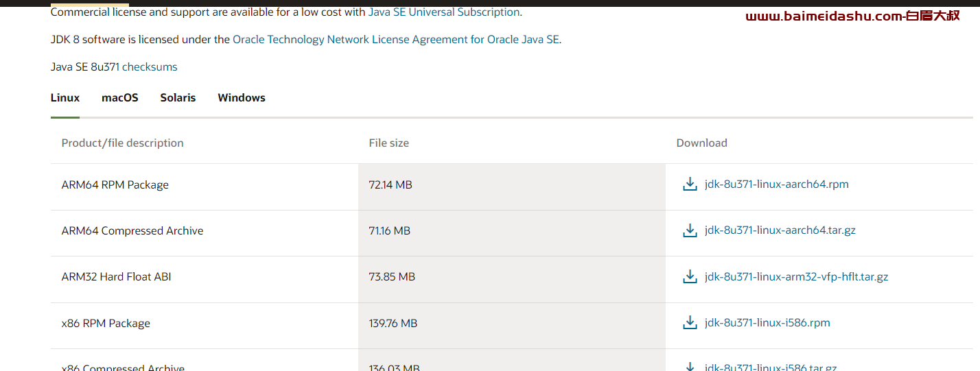Image resolution: width=980 pixels, height=371 pixels.
Task: Download jdk-8u371-linux-i586.rpm file link
Action: 767,323
